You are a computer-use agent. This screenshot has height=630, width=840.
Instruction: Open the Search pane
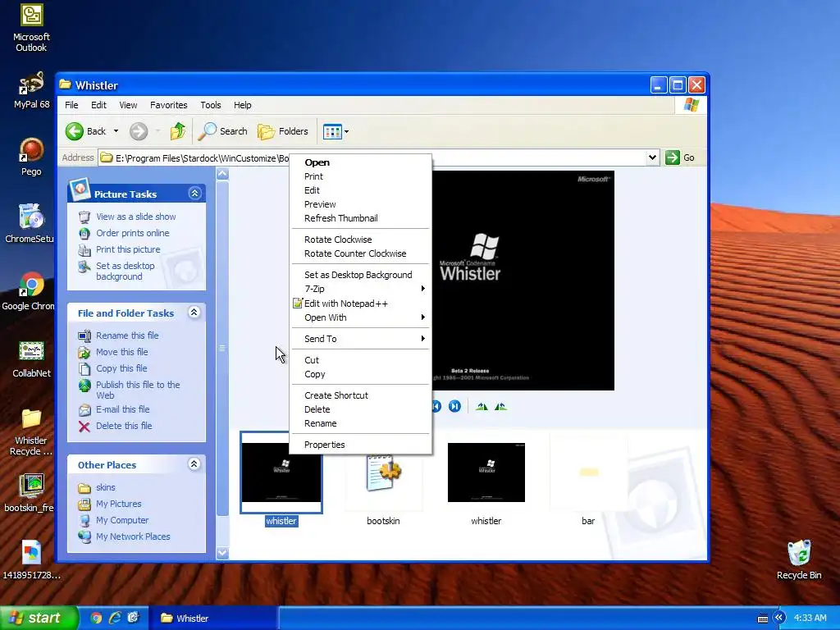[223, 131]
